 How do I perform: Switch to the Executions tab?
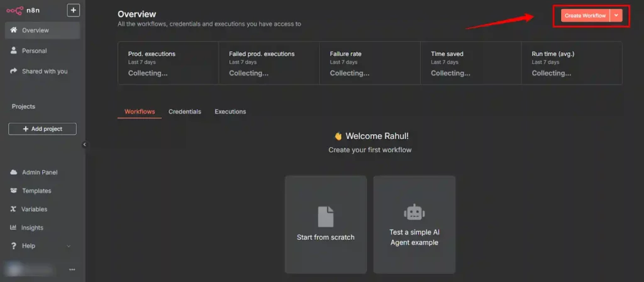230,111
